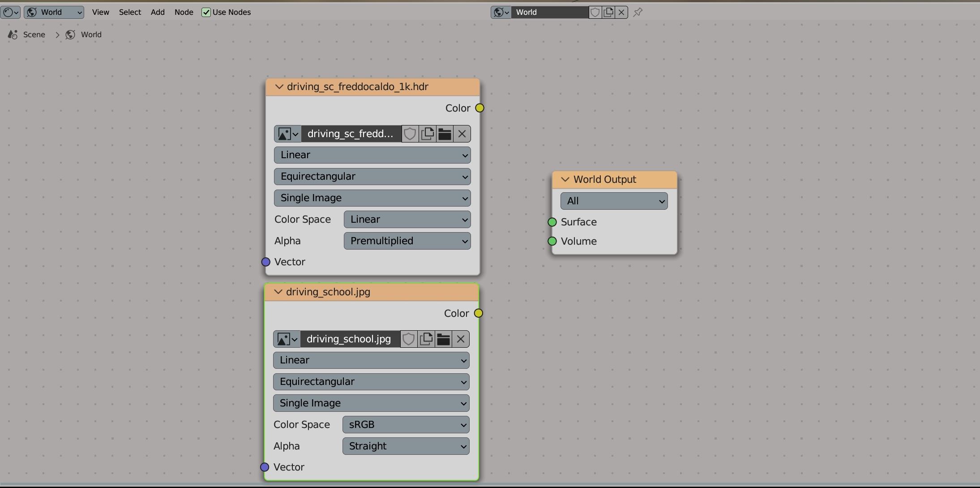Collapse the World Output node

pos(565,179)
